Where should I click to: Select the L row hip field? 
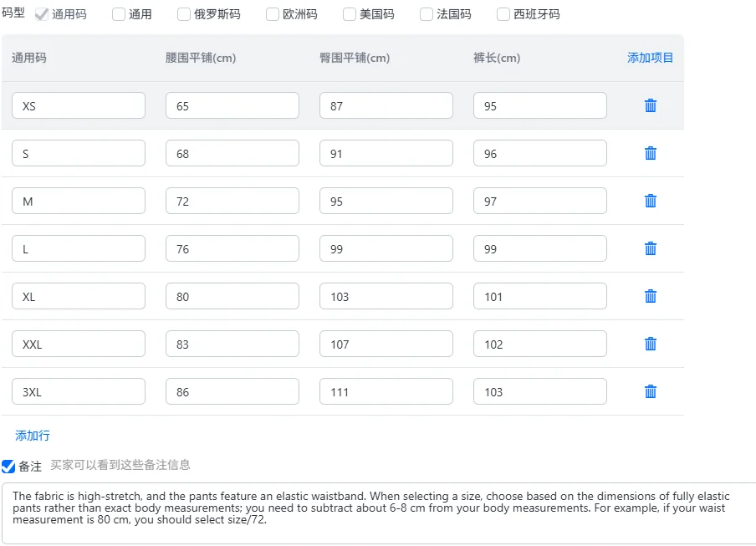(x=386, y=248)
